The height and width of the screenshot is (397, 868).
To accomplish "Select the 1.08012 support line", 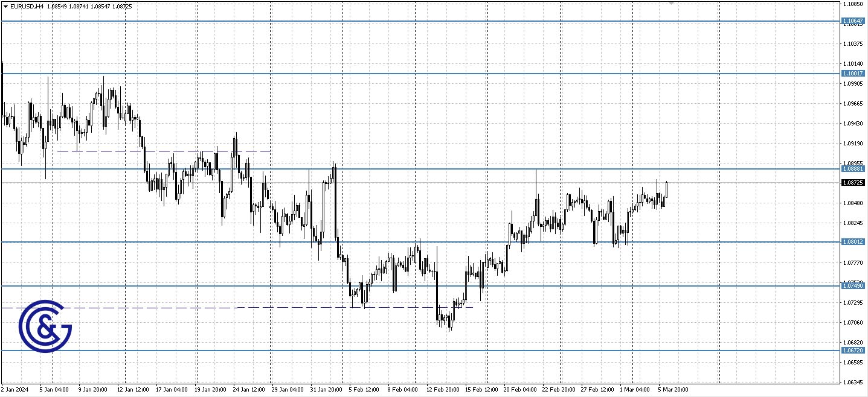I will 423,243.
